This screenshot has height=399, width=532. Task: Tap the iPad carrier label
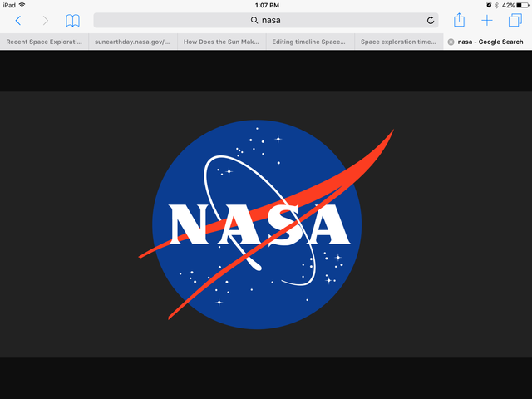coord(9,5)
